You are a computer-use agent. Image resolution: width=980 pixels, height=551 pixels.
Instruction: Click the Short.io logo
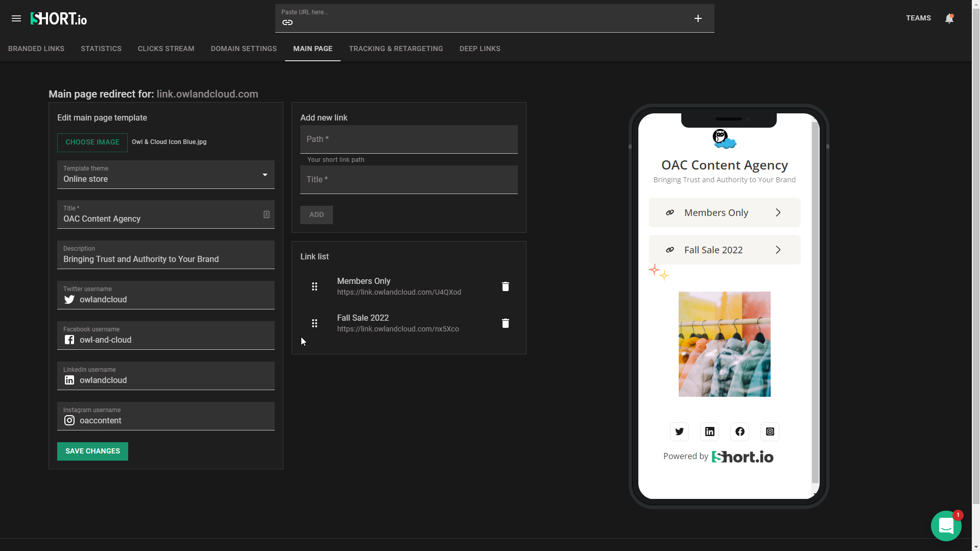pyautogui.click(x=59, y=19)
